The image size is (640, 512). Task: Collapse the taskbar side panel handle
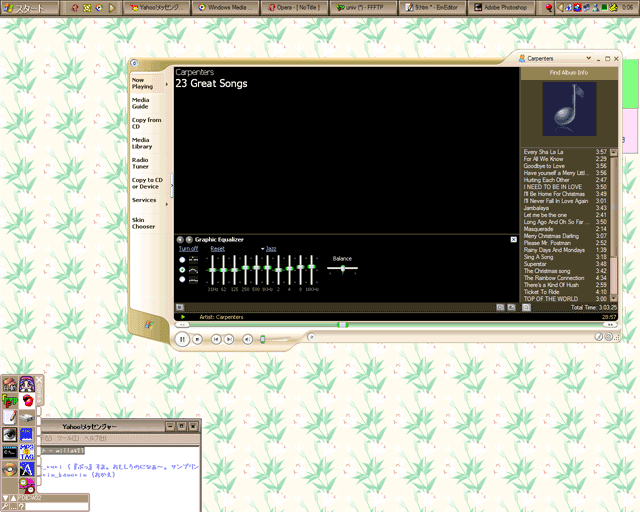(x=172, y=186)
